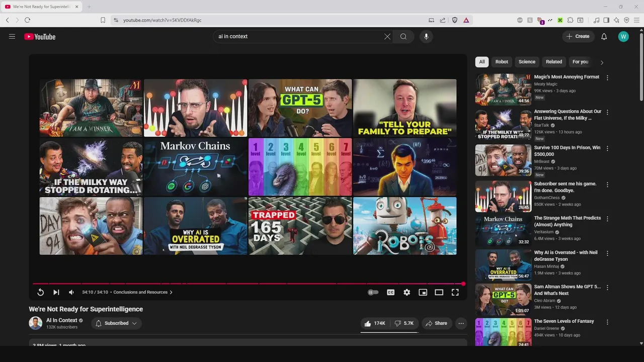Open options for Answering Questions About Our Flat Universe
Viewport: 644px width, 362px height.
coord(607,112)
